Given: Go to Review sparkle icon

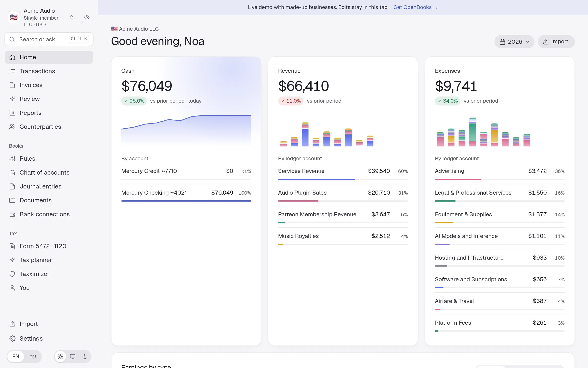Looking at the screenshot, I should click(x=12, y=99).
